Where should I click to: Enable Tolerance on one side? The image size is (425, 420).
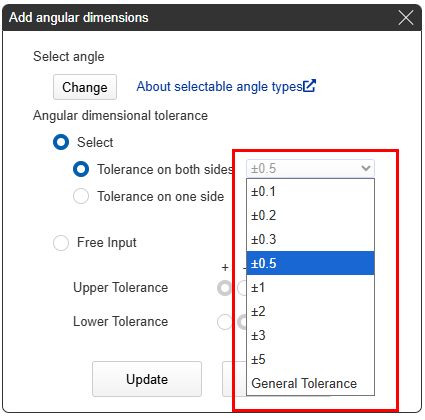pos(81,196)
